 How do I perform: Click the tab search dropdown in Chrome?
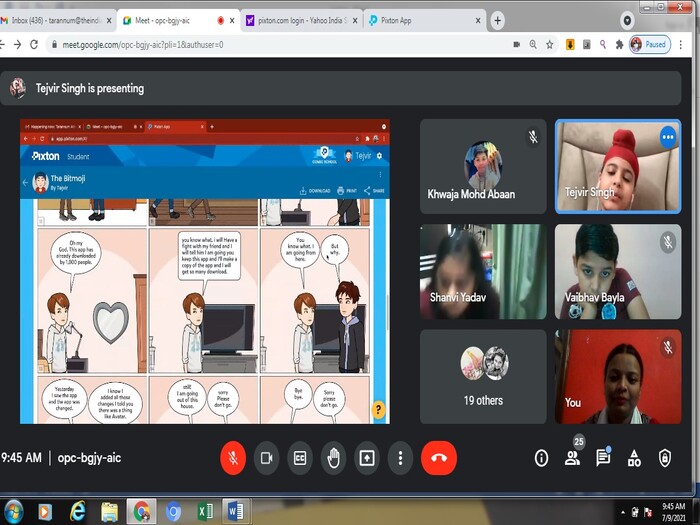[x=627, y=21]
